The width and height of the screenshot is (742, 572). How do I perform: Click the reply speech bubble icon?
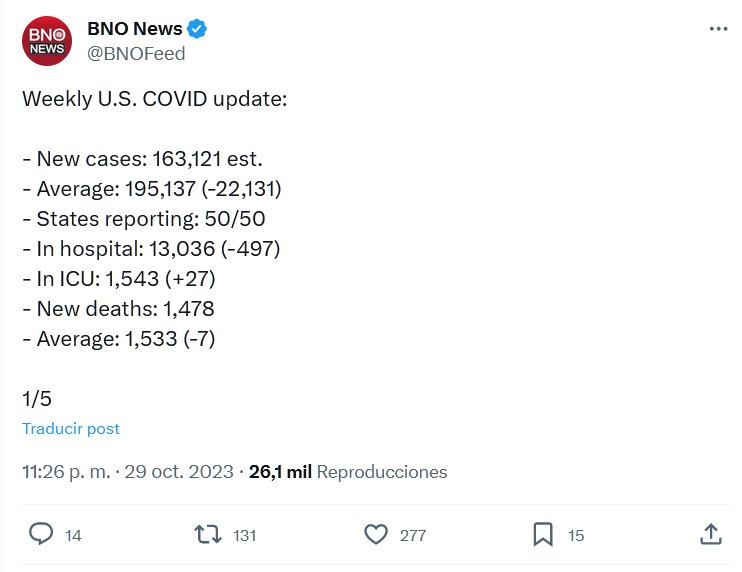(x=41, y=535)
